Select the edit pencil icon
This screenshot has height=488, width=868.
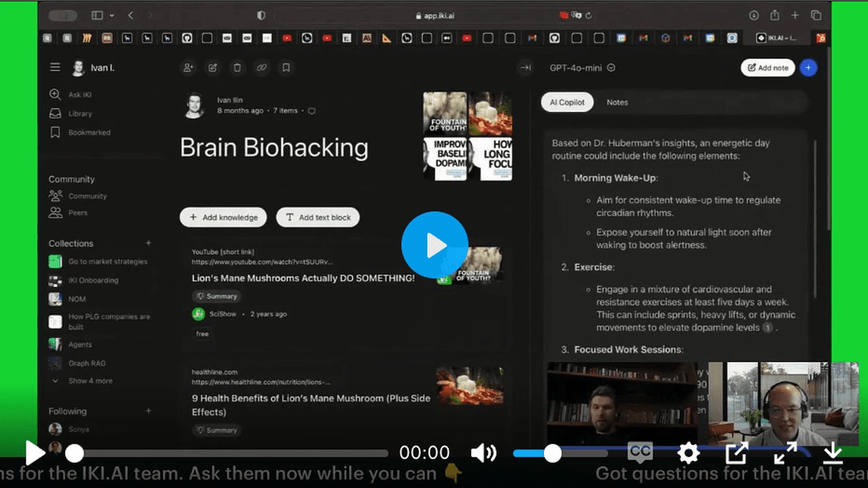[x=212, y=68]
